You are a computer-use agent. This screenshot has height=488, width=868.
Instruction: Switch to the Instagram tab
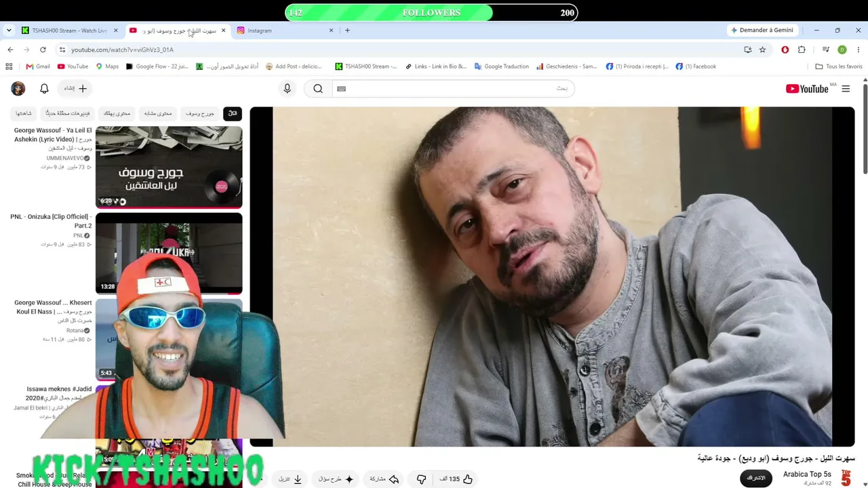point(285,30)
